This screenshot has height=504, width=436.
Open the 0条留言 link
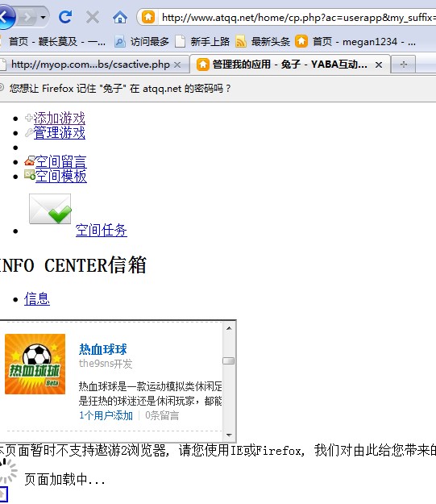(162, 415)
